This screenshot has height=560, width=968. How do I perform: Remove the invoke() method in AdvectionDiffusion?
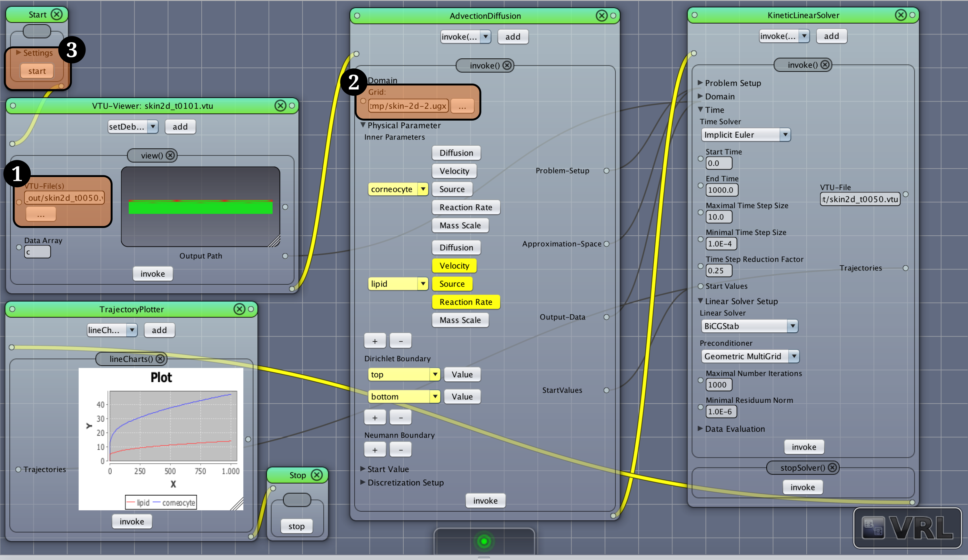[507, 65]
